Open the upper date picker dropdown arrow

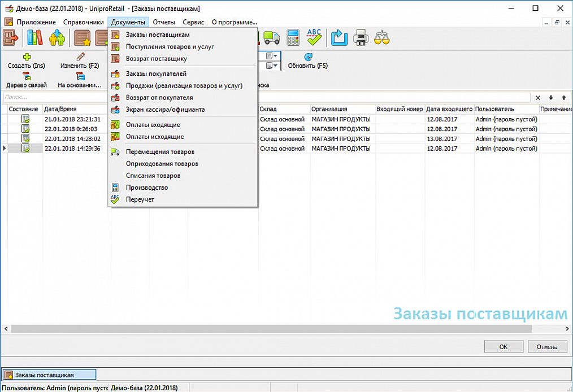click(276, 56)
